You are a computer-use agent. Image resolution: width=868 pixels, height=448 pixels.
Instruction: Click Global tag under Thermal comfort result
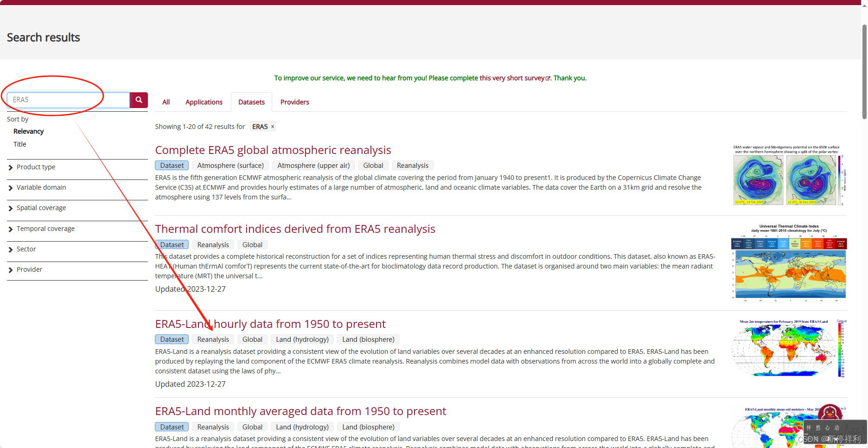[252, 245]
